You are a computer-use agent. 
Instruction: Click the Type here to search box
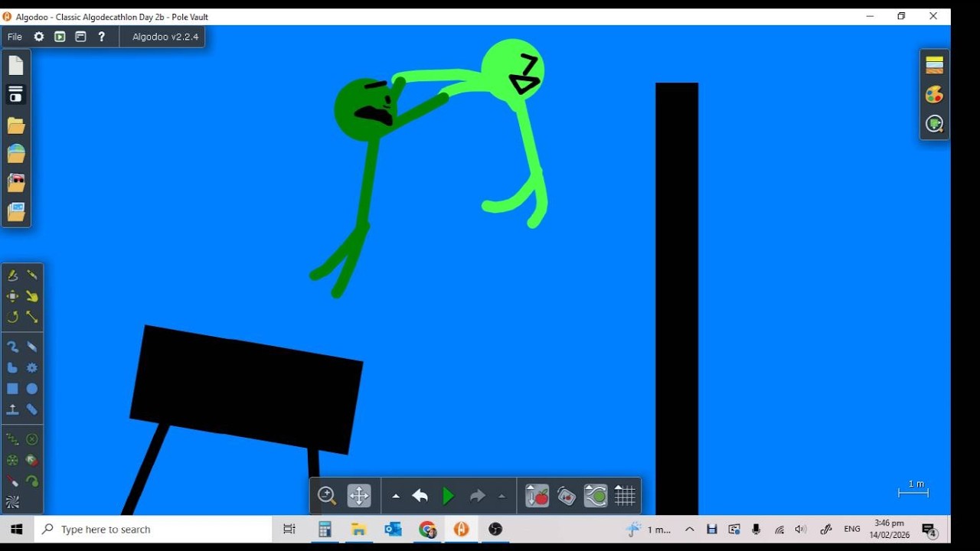[153, 530]
